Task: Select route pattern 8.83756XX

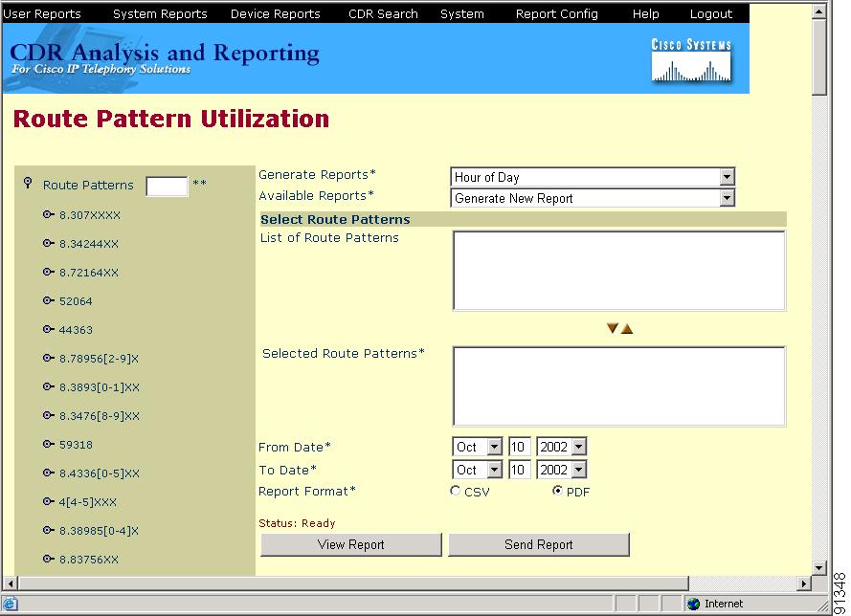Action: pos(88,559)
